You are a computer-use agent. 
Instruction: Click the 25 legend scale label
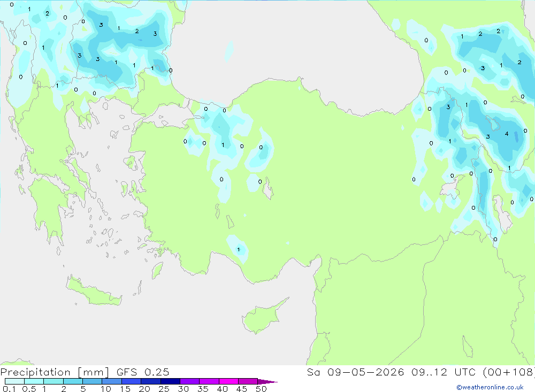pos(164,389)
